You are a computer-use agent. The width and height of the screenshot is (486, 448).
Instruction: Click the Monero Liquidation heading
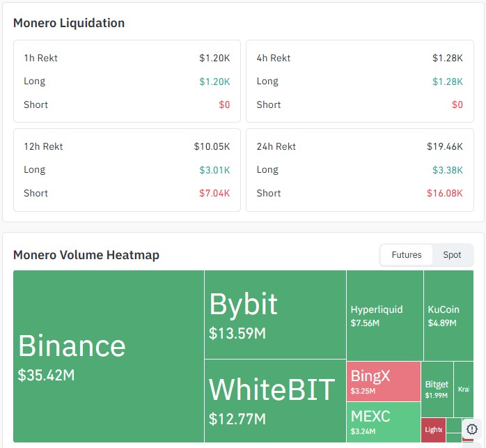pos(69,23)
